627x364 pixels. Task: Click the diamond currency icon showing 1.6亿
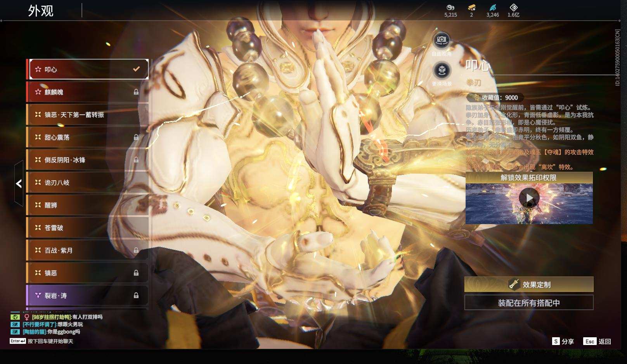(x=513, y=7)
